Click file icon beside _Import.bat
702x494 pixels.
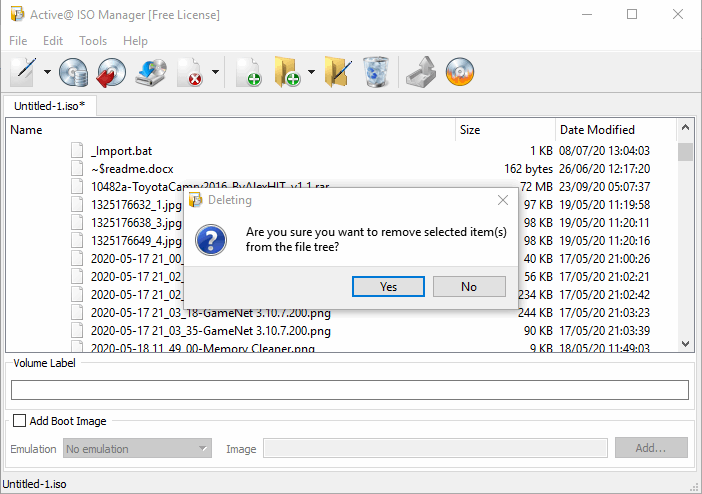(77, 150)
